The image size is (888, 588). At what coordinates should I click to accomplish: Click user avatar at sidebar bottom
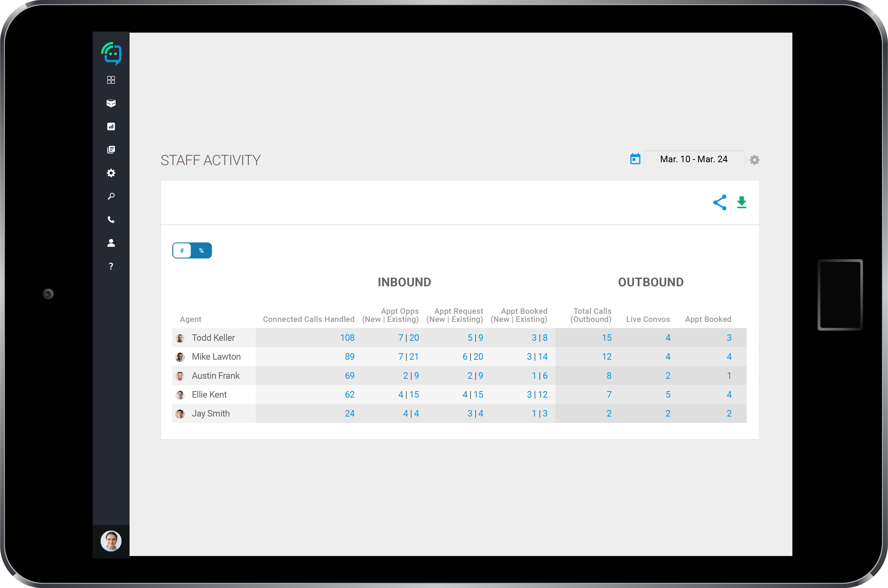111,541
